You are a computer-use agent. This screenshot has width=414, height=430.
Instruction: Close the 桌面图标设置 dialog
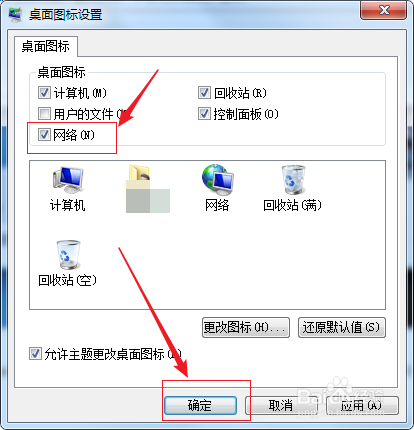(384, 10)
